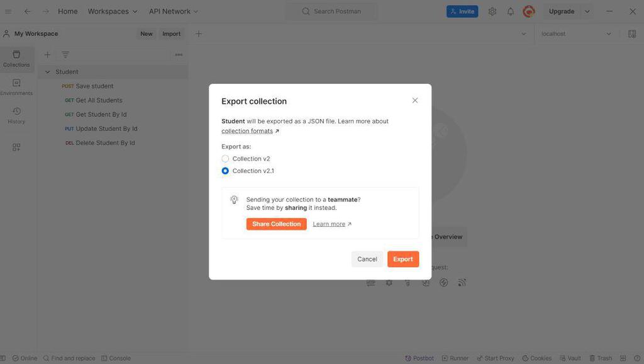The width and height of the screenshot is (644, 364).
Task: Collapse the Student collection folder
Action: [47, 72]
